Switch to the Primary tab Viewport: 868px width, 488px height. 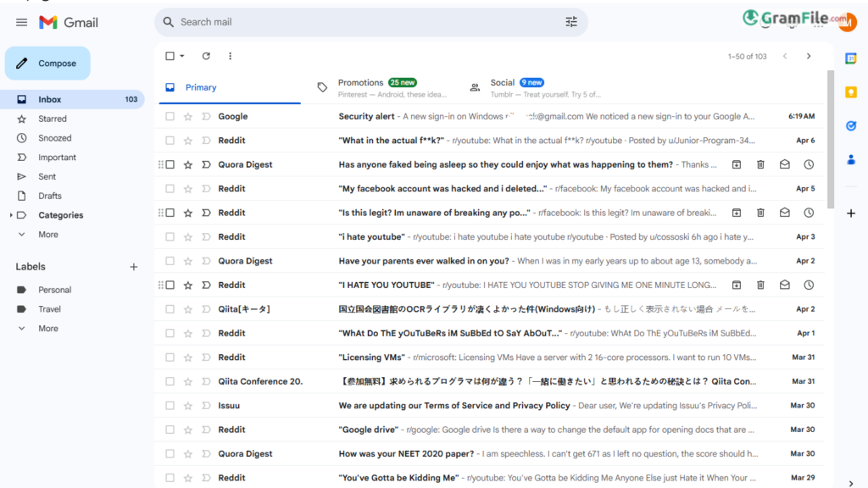tap(230, 87)
